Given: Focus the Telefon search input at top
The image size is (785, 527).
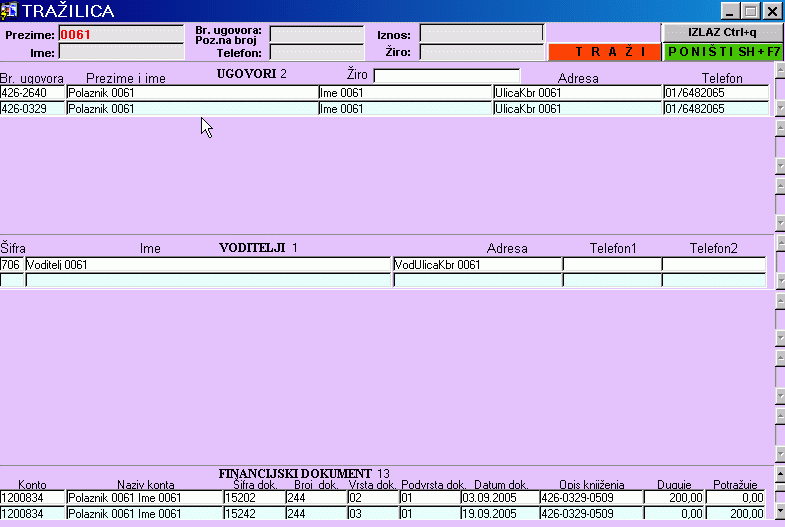Looking at the screenshot, I should [x=316, y=51].
